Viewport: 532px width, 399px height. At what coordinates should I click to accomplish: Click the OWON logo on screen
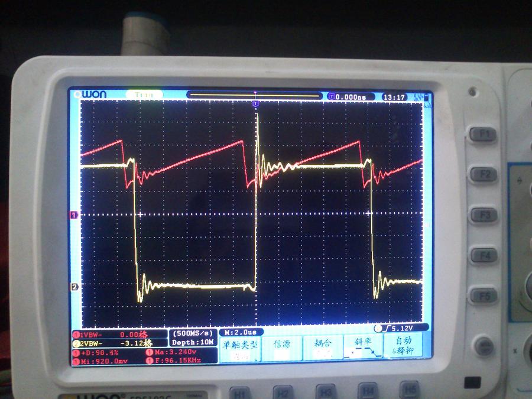pos(90,95)
